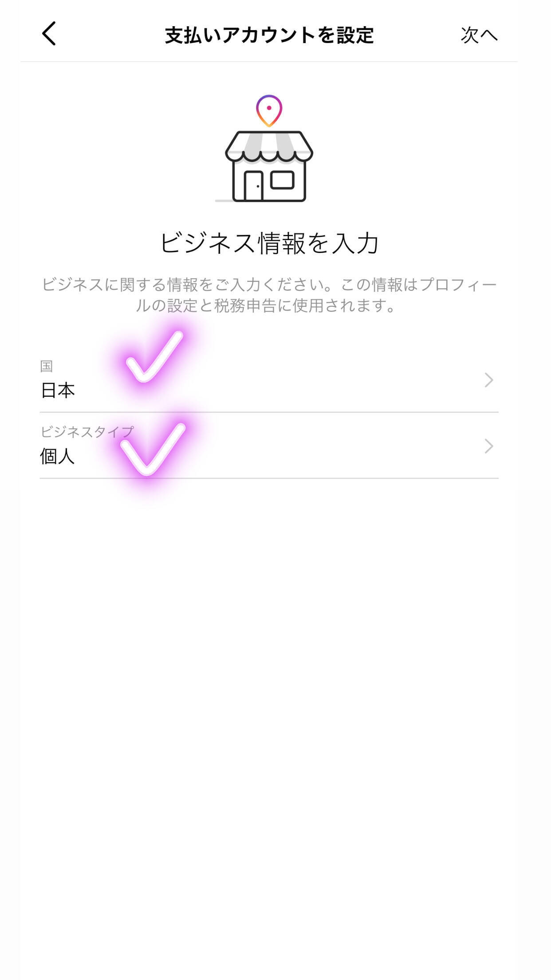Expand the 国 row chevron
The height and width of the screenshot is (980, 551).
(488, 380)
